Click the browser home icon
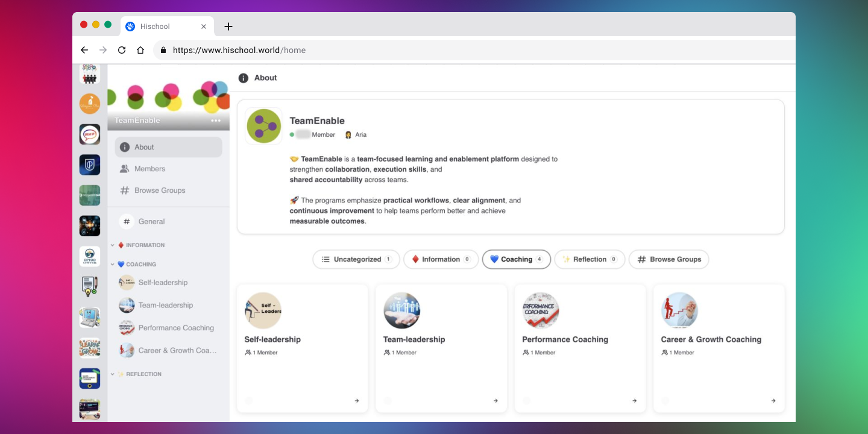The width and height of the screenshot is (868, 434). (140, 50)
